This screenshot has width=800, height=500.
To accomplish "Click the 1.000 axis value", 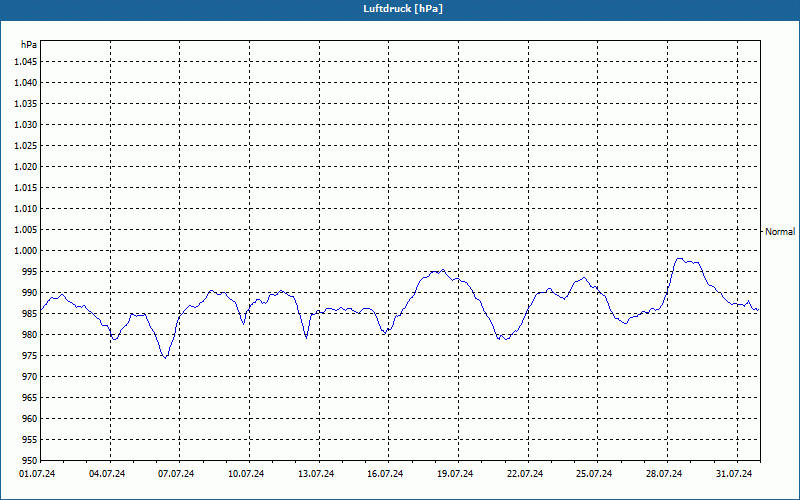I will (x=26, y=251).
